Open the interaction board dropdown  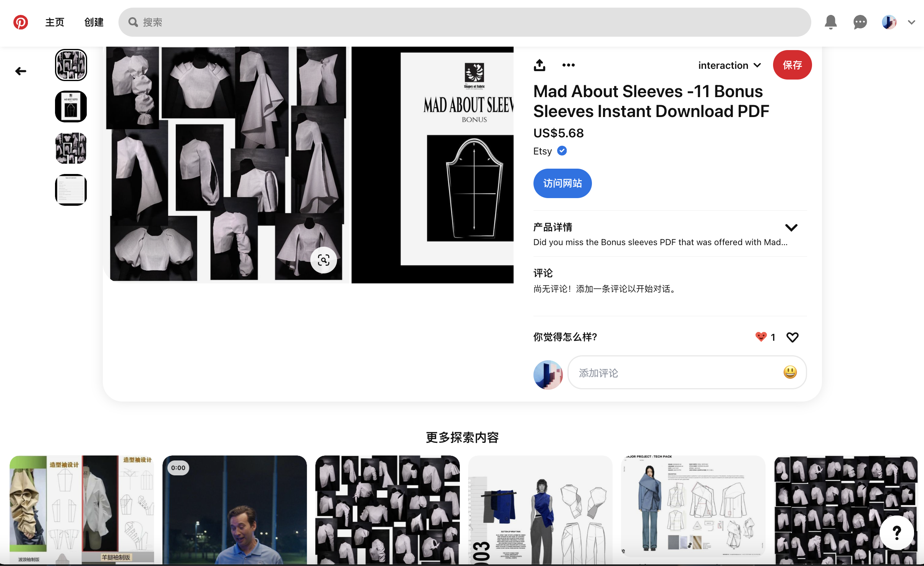point(729,65)
